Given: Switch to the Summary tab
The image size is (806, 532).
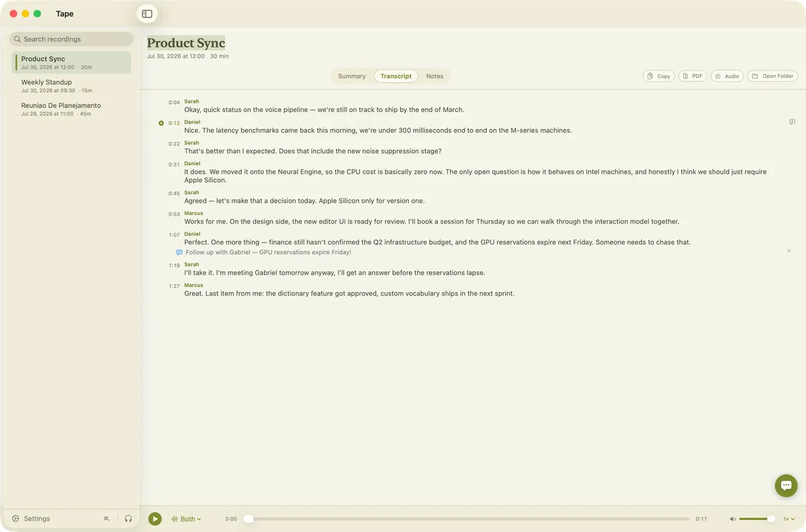Looking at the screenshot, I should (x=352, y=76).
